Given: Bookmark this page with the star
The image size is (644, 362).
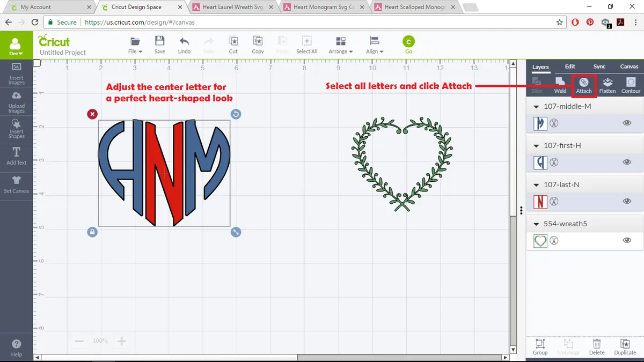Looking at the screenshot, I should pyautogui.click(x=560, y=23).
